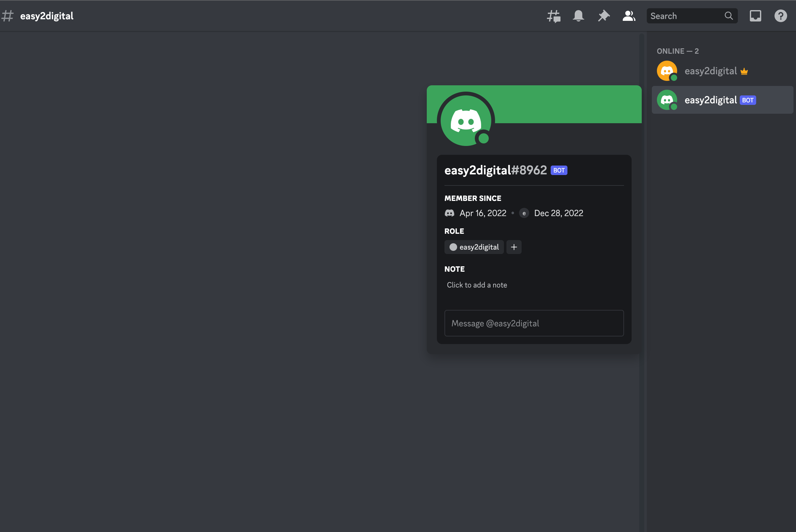This screenshot has width=796, height=532.
Task: Click the green bot avatar in member list
Action: click(667, 100)
